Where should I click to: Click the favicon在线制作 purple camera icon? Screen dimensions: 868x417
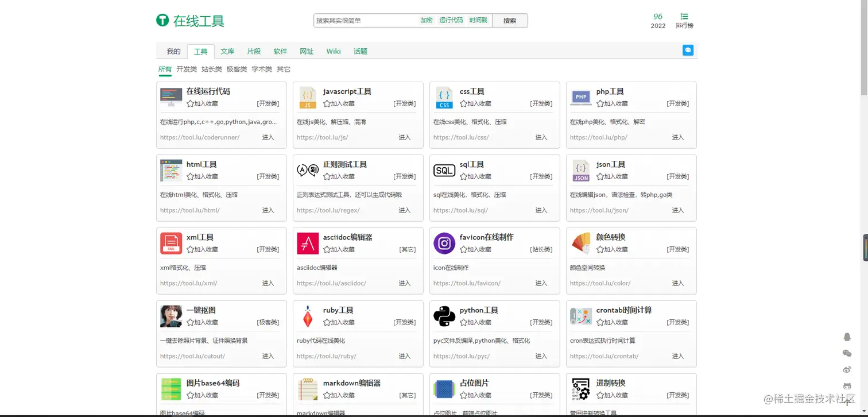444,244
